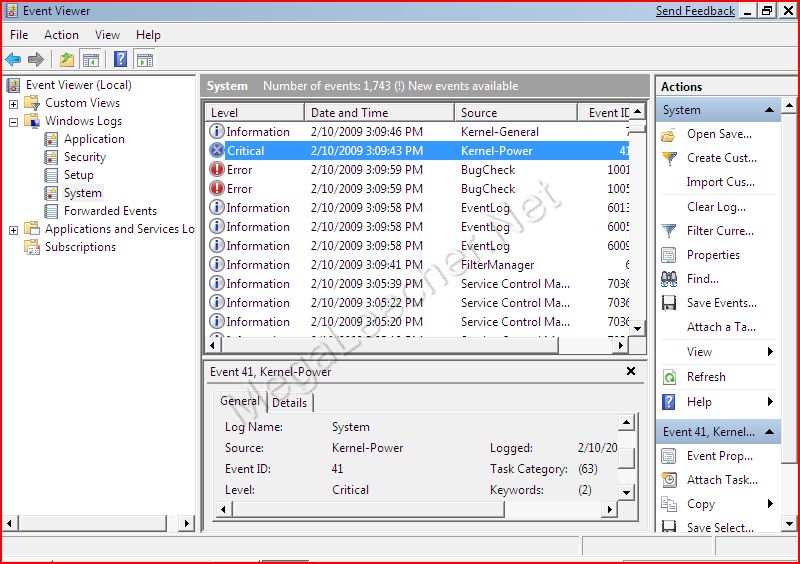Open the Action menu

click(61, 35)
